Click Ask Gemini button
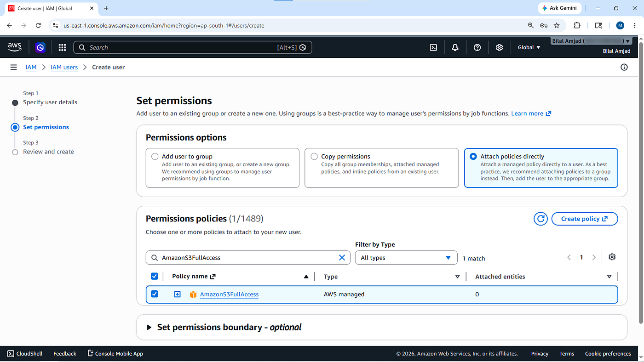Screen dimensions: 644x362 coord(559,8)
